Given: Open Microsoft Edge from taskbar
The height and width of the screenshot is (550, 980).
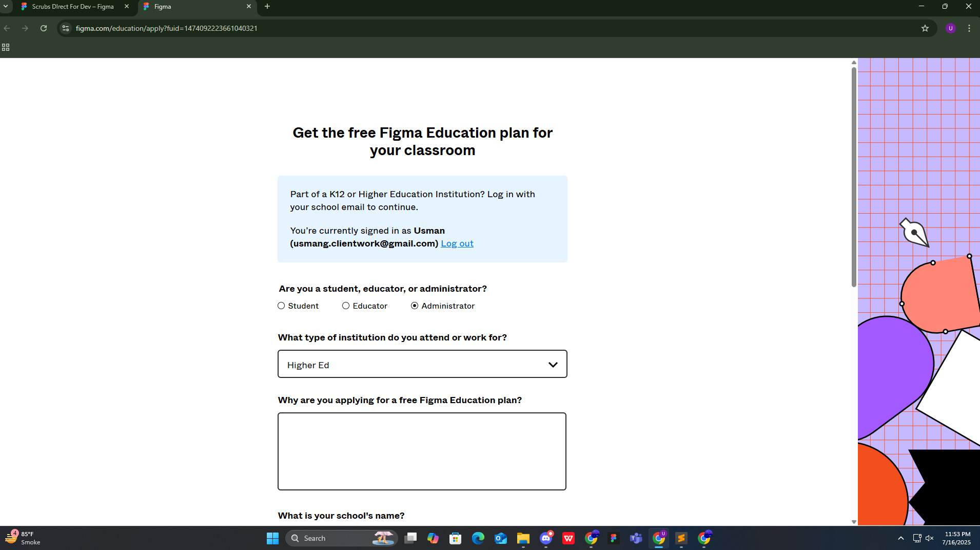Looking at the screenshot, I should [x=478, y=538].
